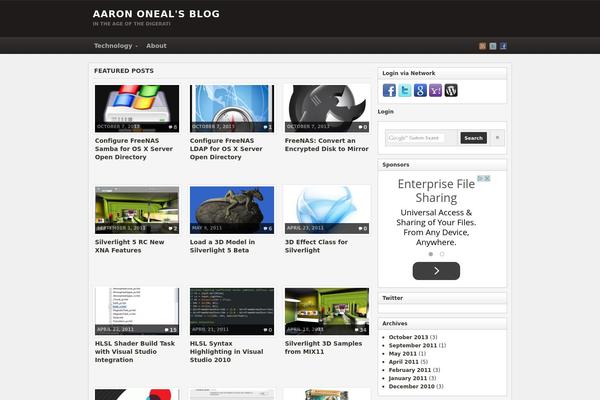
Task: Open April 2011 archive
Action: [404, 362]
